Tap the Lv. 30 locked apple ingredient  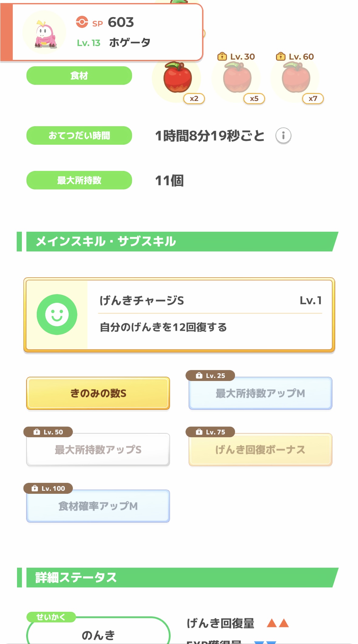click(x=237, y=78)
